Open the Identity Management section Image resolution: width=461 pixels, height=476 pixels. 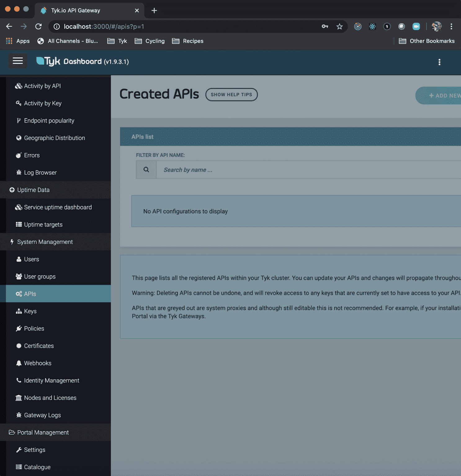tap(51, 380)
